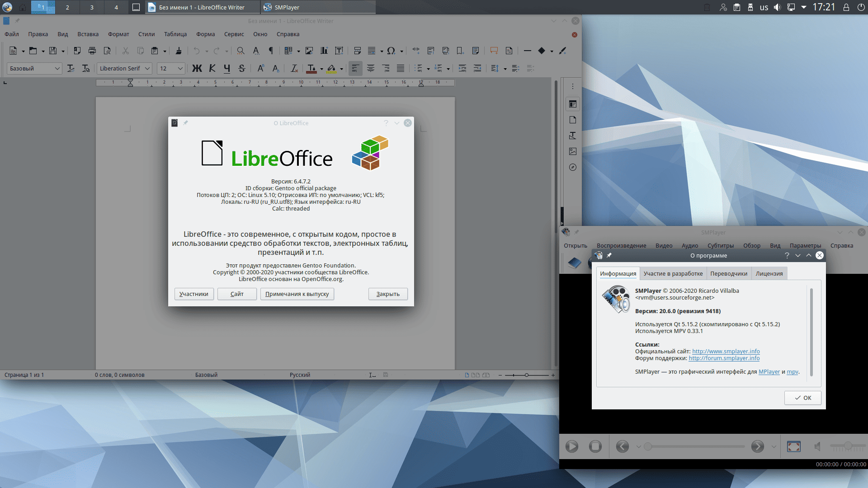
Task: Open the Liberation Serif font name dropdown
Action: [x=147, y=69]
